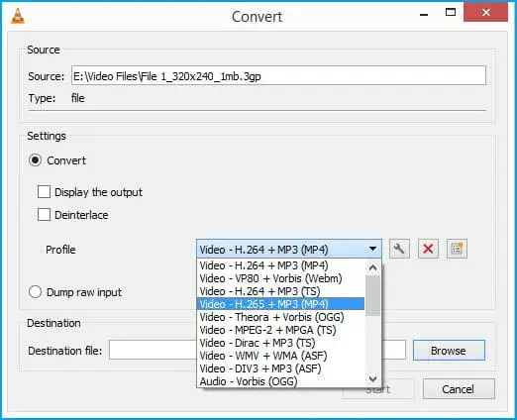
Task: Delete selected profile with red X icon
Action: 428,249
